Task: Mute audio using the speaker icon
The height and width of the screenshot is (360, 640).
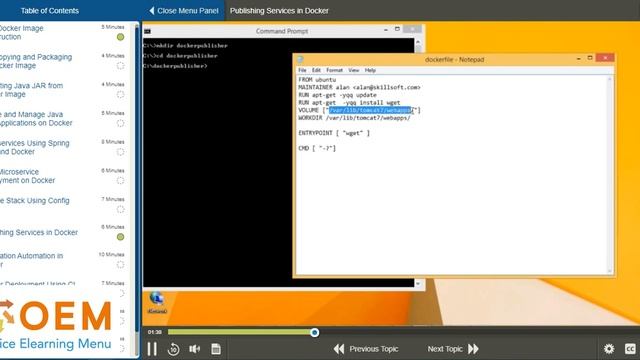Action: [194, 349]
